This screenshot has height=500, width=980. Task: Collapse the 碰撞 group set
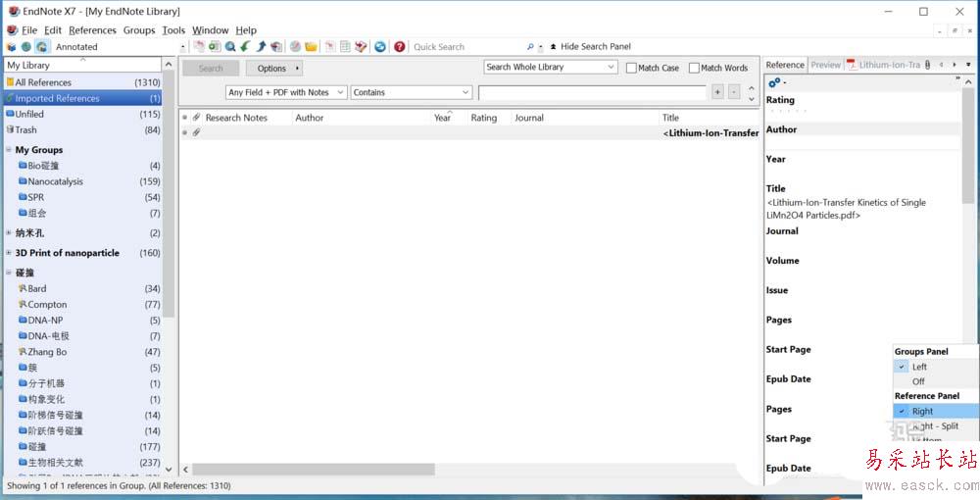coord(9,273)
